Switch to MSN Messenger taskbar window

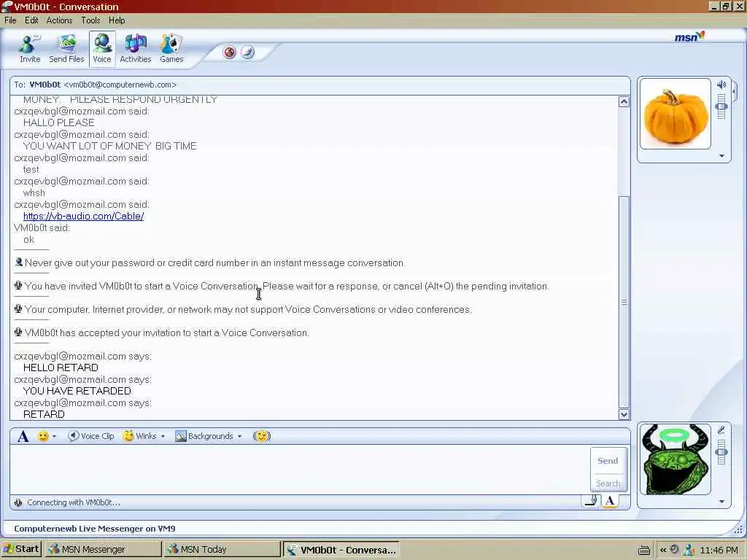103,550
